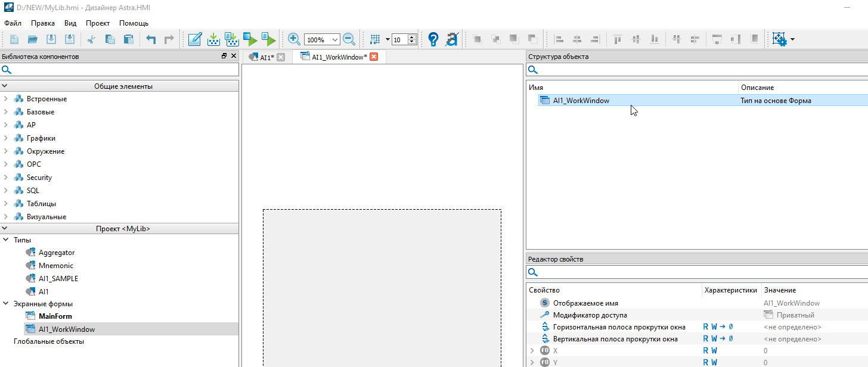Open MainForm in the project tree
The width and height of the screenshot is (868, 367).
pos(55,316)
